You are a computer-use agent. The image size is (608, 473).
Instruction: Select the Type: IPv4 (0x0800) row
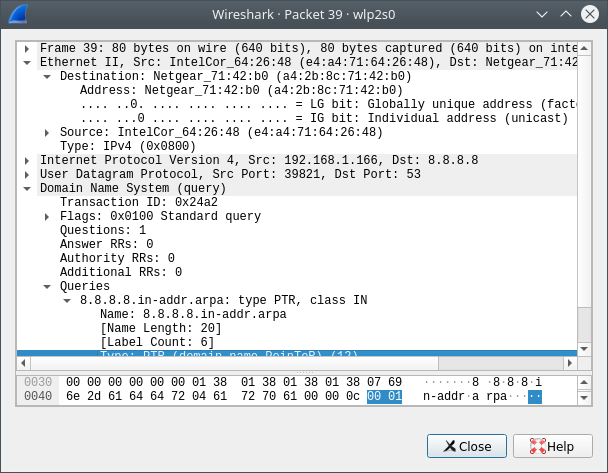pyautogui.click(x=297, y=147)
